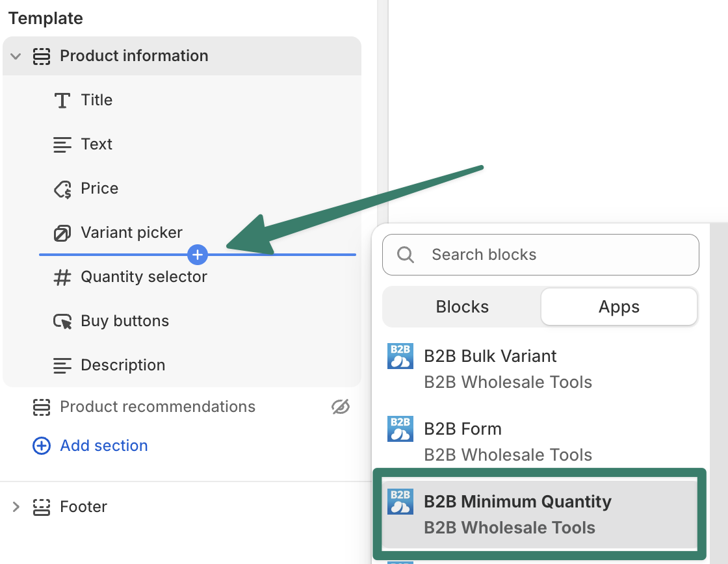Viewport: 728px width, 564px height.
Task: Toggle visibility of Product recommendations
Action: pyautogui.click(x=341, y=407)
